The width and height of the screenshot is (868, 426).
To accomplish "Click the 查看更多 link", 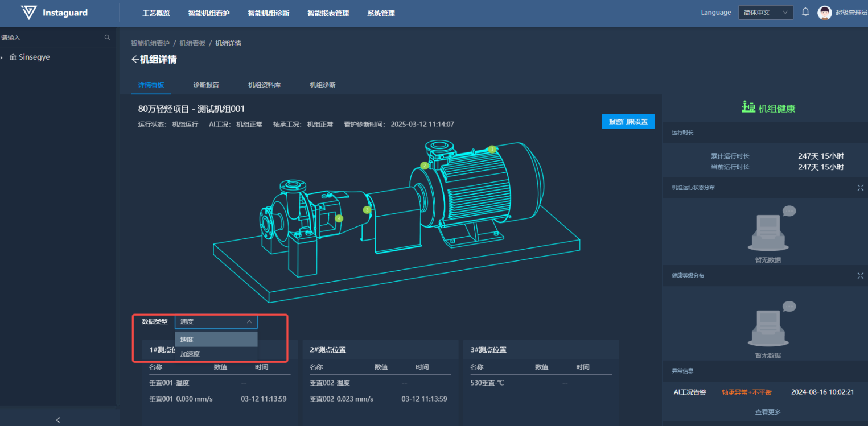I will pyautogui.click(x=768, y=412).
